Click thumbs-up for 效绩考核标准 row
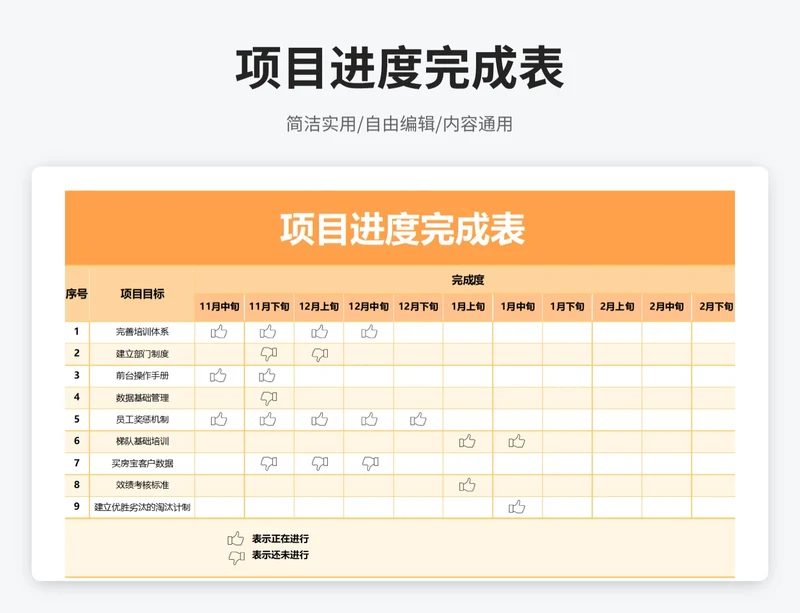The height and width of the screenshot is (613, 800). 467,485
